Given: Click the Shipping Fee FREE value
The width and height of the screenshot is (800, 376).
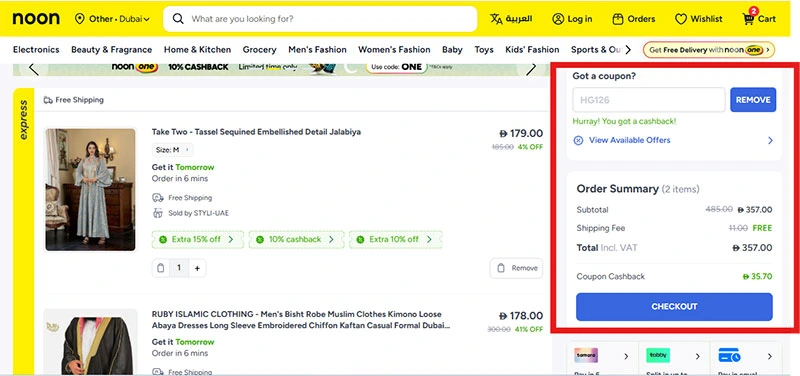Looking at the screenshot, I should tap(762, 228).
